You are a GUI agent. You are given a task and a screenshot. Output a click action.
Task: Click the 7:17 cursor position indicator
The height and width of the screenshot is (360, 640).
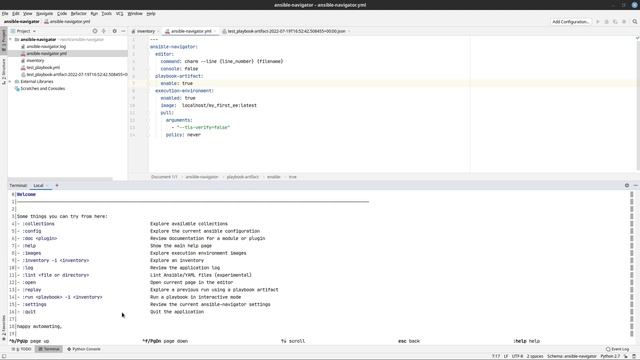(496, 356)
